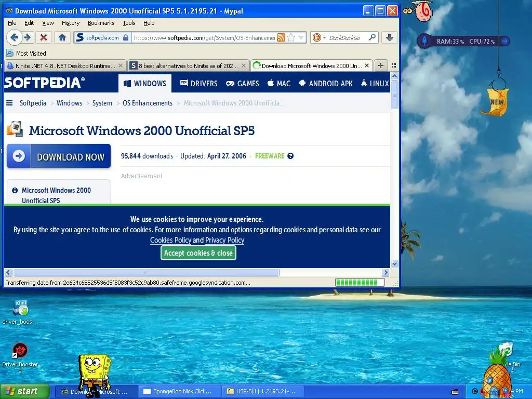The width and height of the screenshot is (532, 399).
Task: Open the Tools menu
Action: (x=129, y=23)
